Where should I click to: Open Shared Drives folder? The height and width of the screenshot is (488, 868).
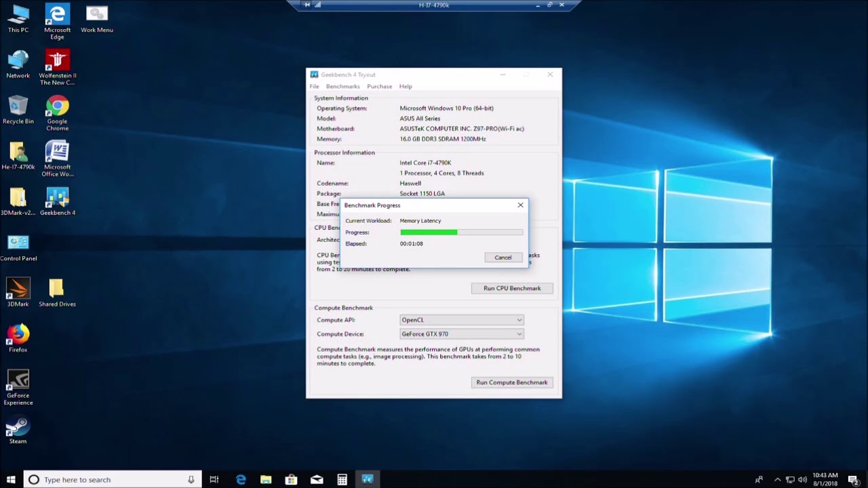57,293
